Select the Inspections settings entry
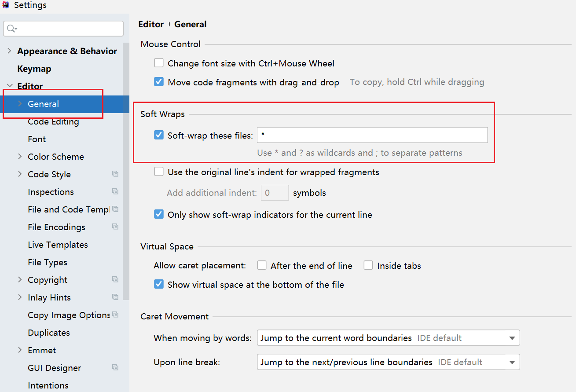 pyautogui.click(x=51, y=192)
